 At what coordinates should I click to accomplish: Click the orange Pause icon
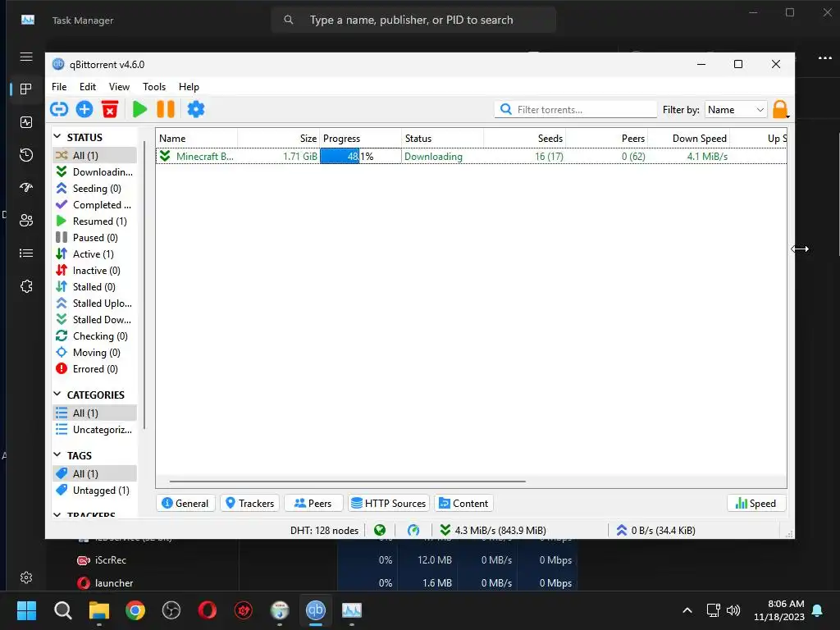coord(166,109)
